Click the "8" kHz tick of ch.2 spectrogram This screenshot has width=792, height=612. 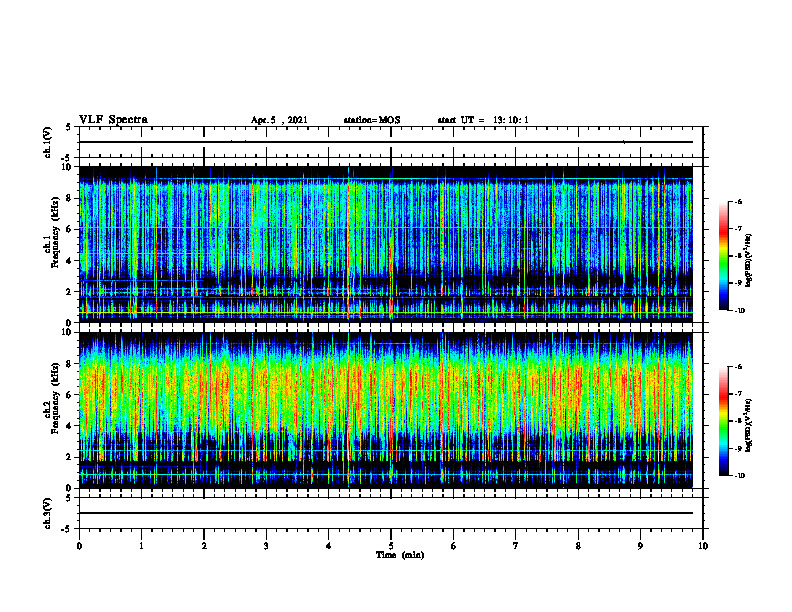point(70,364)
